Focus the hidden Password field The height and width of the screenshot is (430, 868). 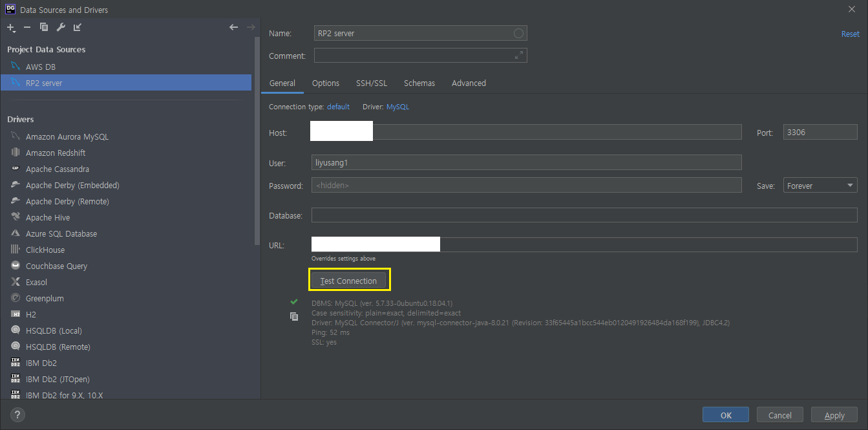pyautogui.click(x=526, y=185)
